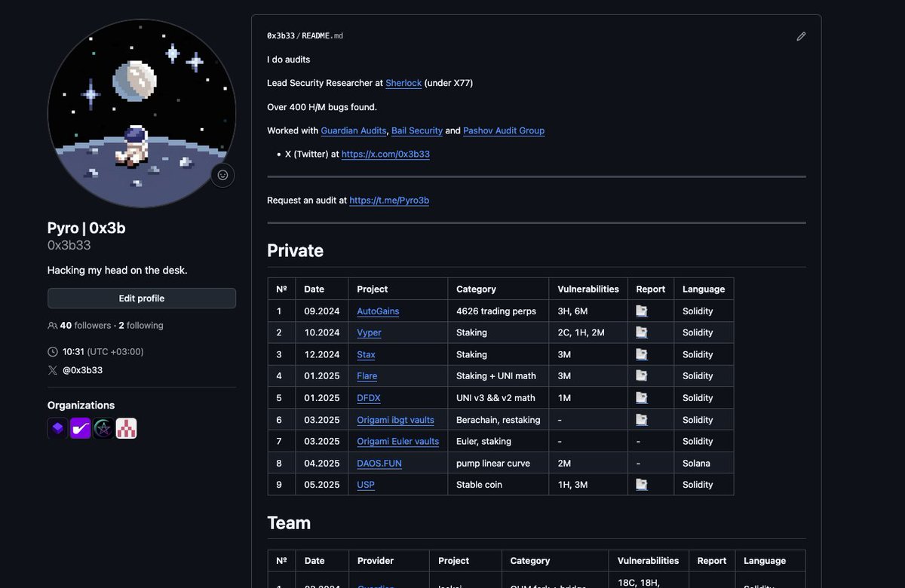This screenshot has height=588, width=905.
Task: Open the Flare report document icon
Action: tap(642, 375)
